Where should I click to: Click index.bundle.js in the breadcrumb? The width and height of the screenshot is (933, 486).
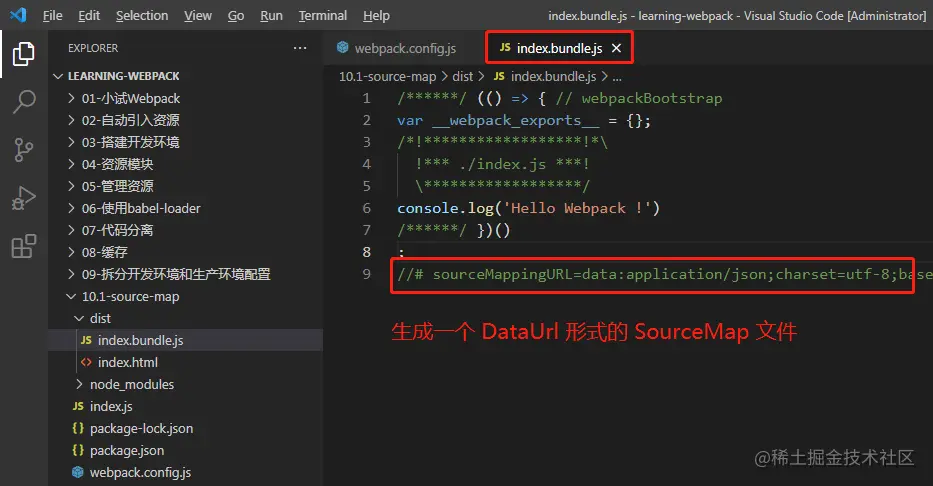point(553,76)
